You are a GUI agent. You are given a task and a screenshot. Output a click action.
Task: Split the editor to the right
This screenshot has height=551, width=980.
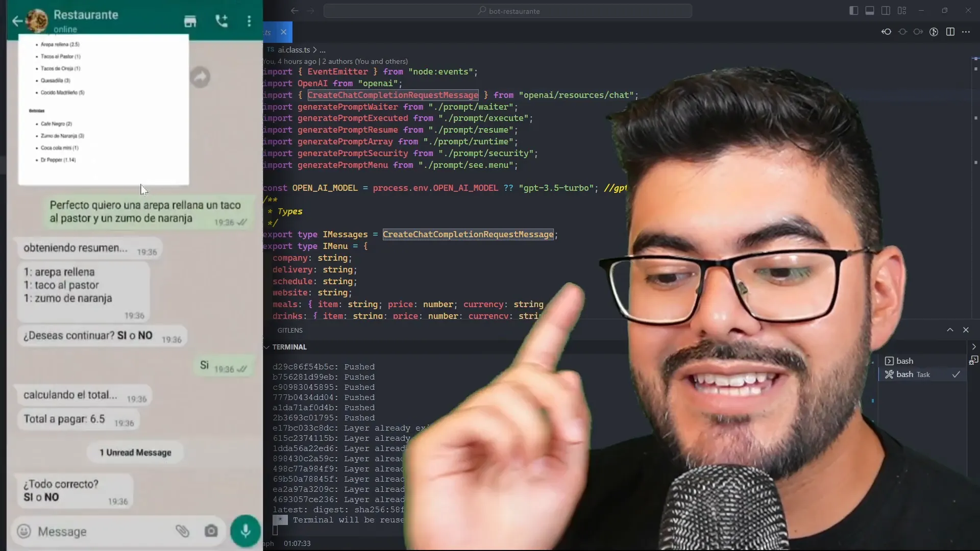(x=950, y=32)
